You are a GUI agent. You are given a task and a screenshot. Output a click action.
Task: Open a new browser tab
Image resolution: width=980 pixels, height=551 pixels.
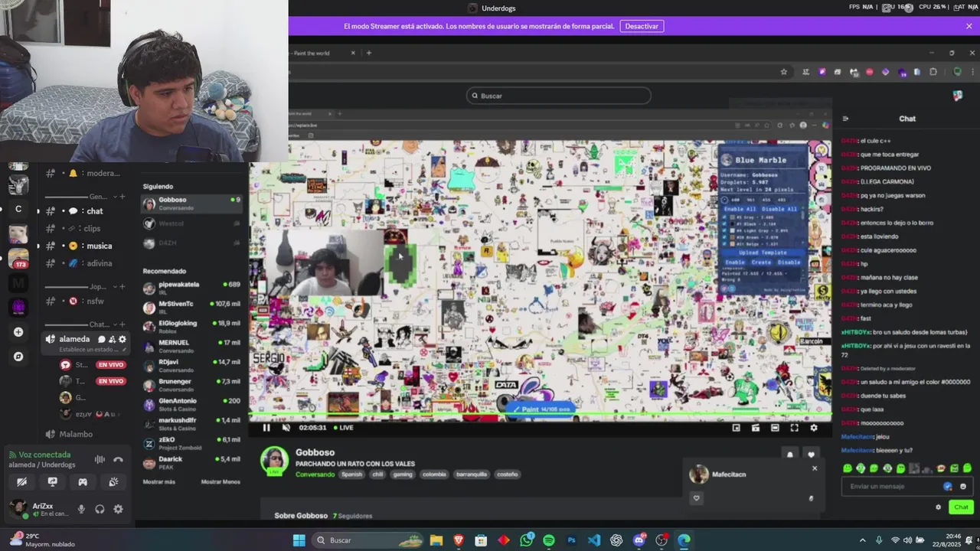tap(368, 53)
